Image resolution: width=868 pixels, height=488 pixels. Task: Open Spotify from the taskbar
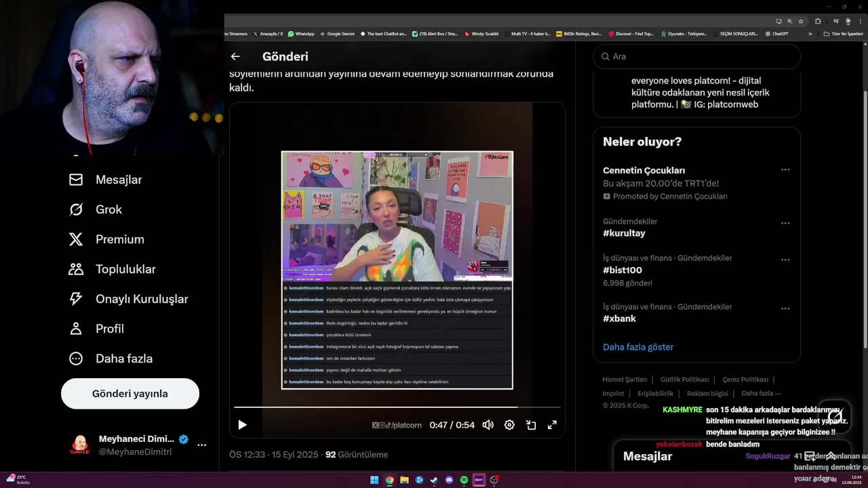[x=464, y=480]
